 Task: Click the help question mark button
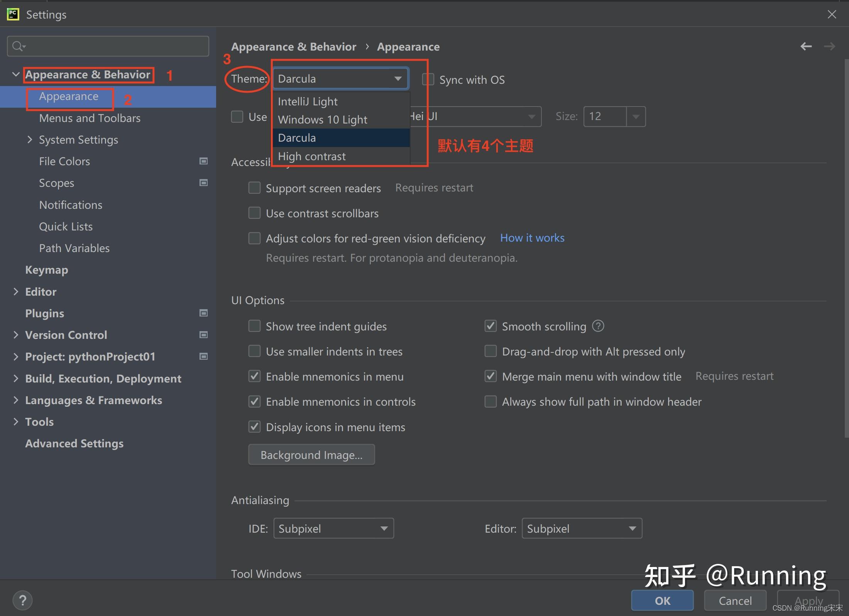[x=22, y=600]
